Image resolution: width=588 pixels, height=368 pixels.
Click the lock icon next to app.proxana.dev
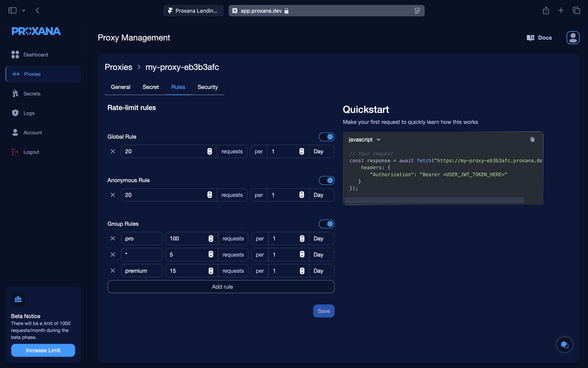(x=286, y=11)
